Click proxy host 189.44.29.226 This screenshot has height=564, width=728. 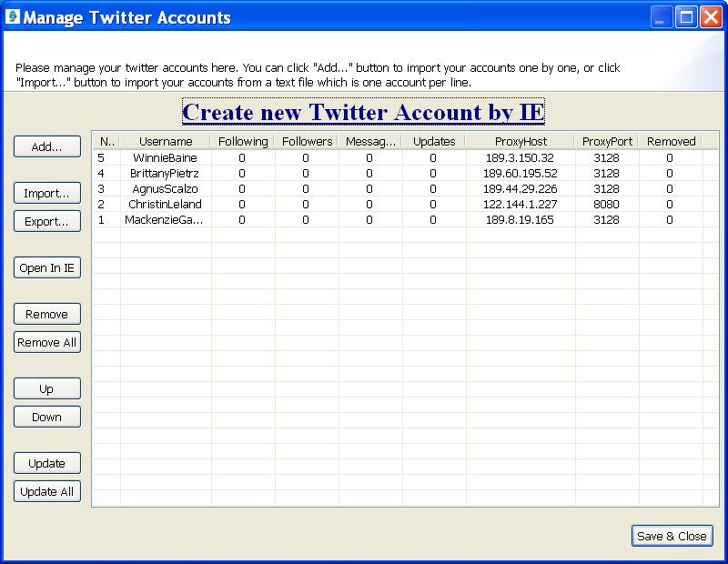(520, 189)
